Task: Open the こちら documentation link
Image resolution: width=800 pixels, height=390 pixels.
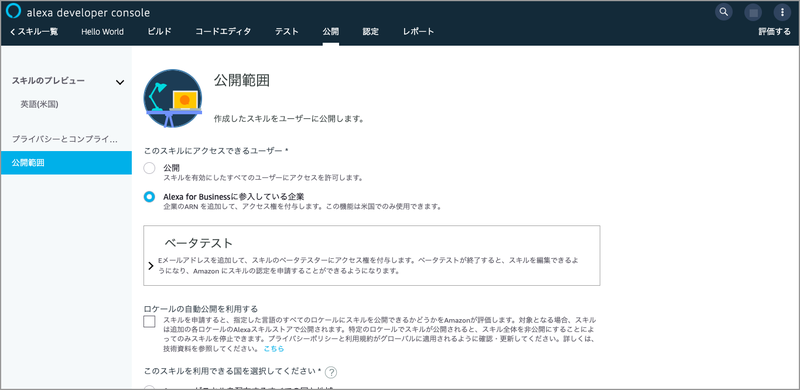Action: click(x=274, y=349)
